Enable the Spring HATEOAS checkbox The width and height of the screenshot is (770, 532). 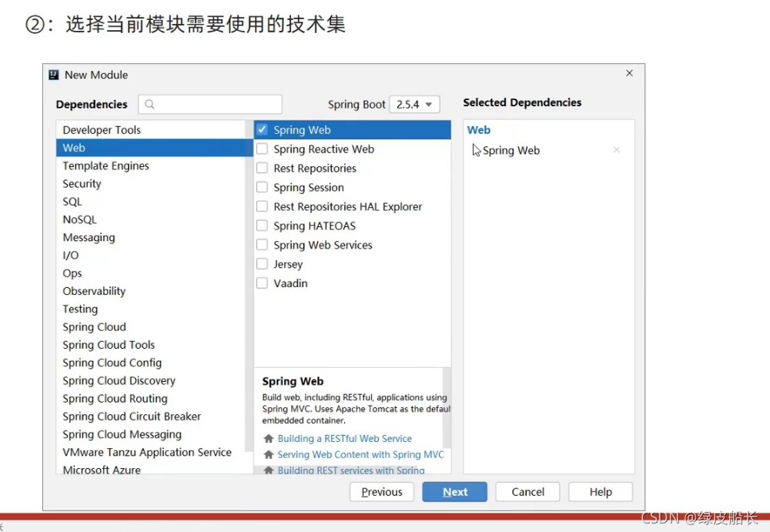pyautogui.click(x=263, y=226)
